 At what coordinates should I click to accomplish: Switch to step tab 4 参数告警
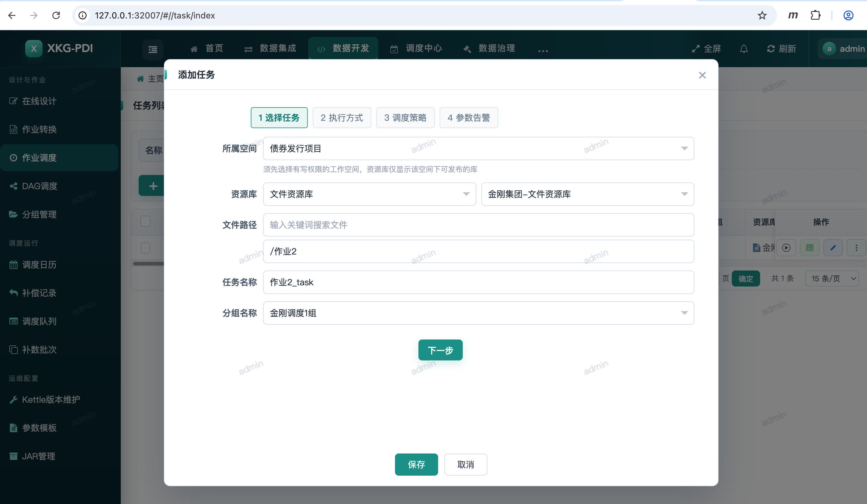pos(469,118)
